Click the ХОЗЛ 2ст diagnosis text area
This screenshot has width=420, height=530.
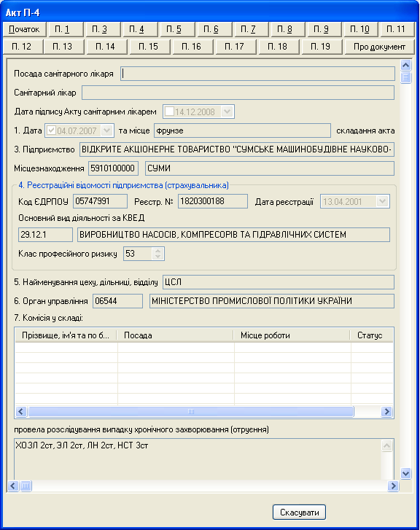click(198, 459)
